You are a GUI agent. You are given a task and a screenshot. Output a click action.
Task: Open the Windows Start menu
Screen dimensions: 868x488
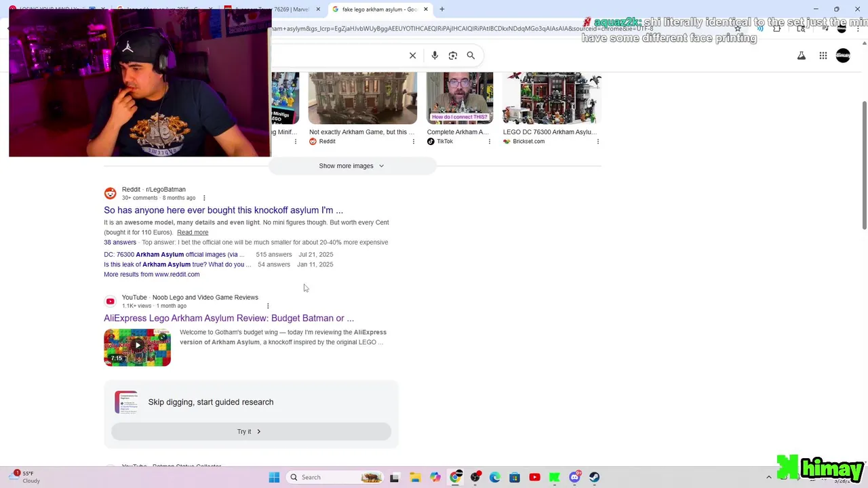point(274,477)
